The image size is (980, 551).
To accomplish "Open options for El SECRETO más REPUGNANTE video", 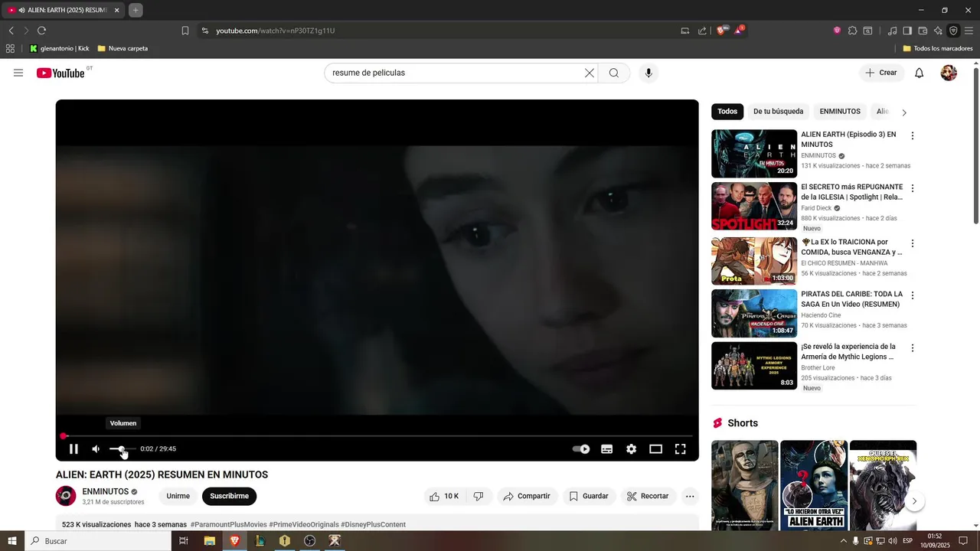I will [912, 188].
